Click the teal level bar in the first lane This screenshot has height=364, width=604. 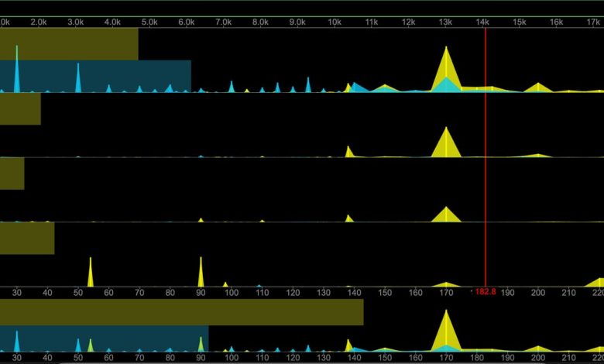coord(95,75)
